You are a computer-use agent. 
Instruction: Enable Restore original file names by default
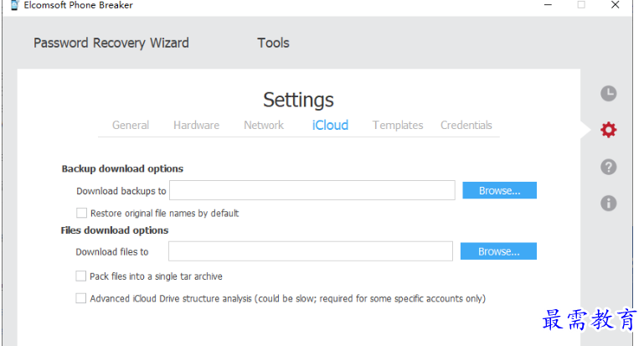point(81,213)
